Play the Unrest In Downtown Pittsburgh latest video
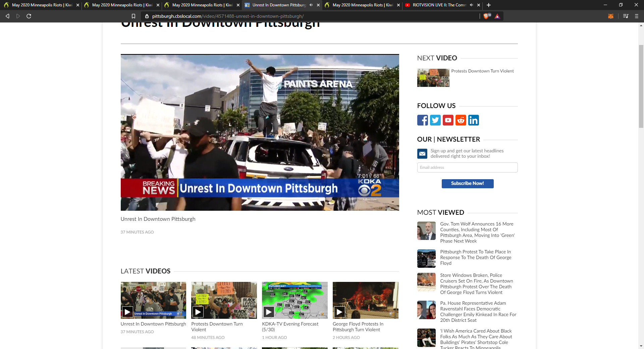The height and width of the screenshot is (349, 644). click(127, 312)
